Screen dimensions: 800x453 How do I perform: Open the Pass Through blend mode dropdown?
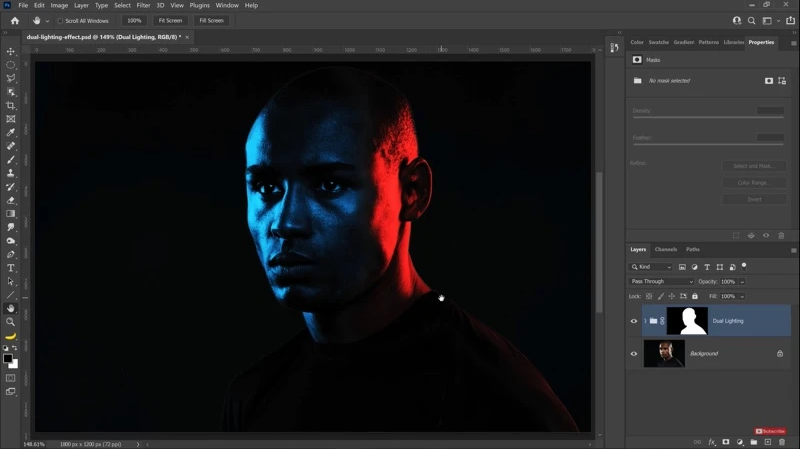661,282
